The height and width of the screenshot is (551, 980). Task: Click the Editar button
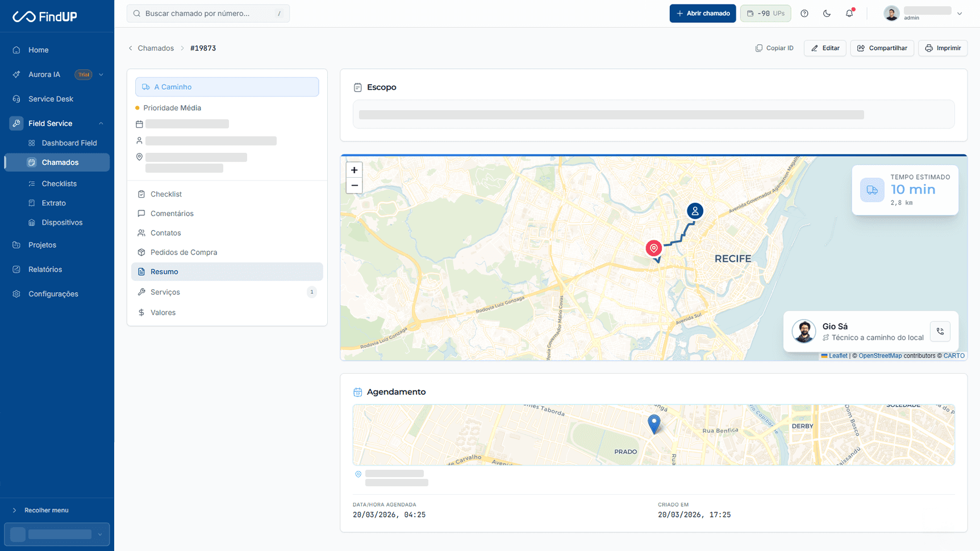825,48
